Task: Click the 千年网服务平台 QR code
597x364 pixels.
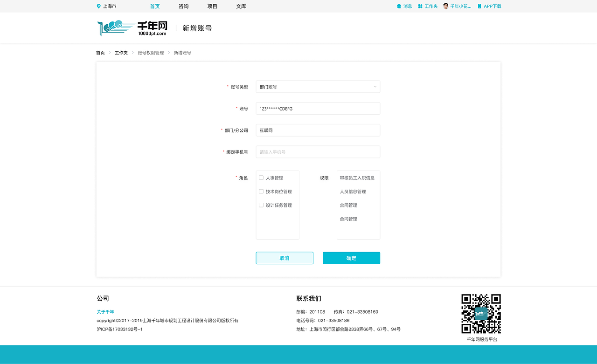Action: pyautogui.click(x=481, y=314)
